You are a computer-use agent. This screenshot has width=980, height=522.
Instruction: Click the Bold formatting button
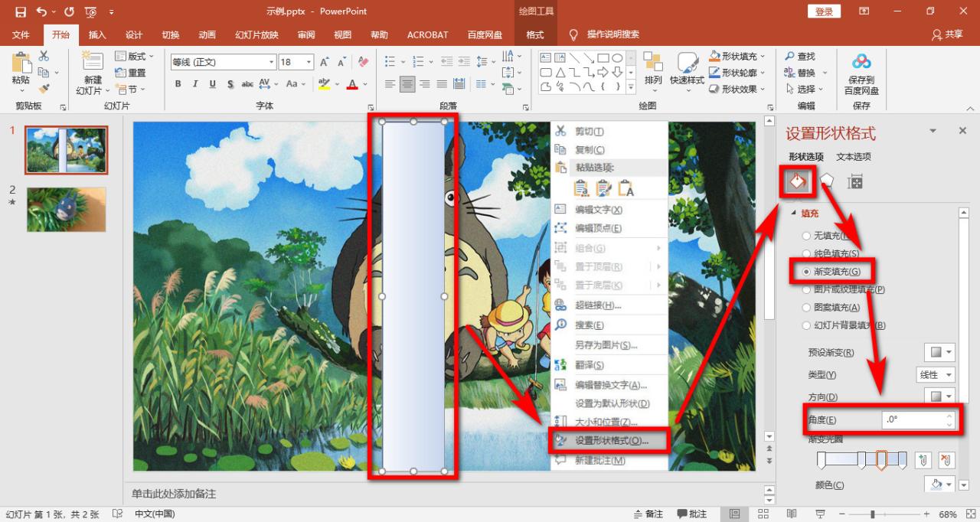point(178,84)
